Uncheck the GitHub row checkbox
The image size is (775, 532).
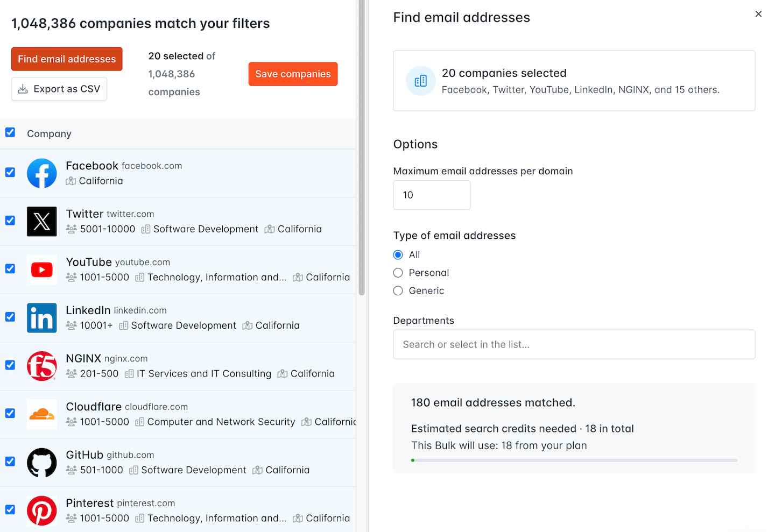[x=10, y=462]
